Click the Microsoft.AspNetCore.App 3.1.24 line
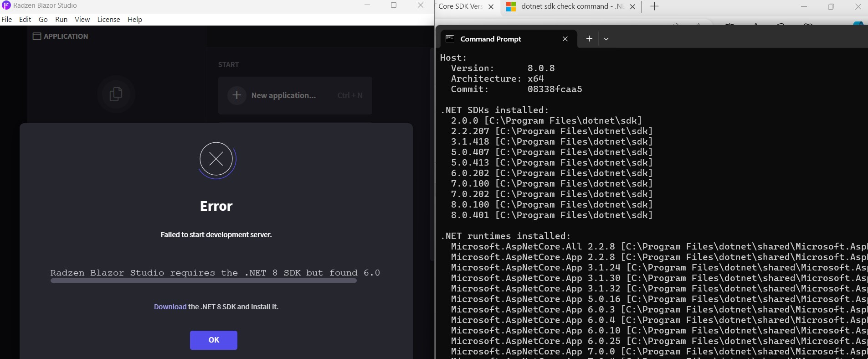 coord(659,267)
